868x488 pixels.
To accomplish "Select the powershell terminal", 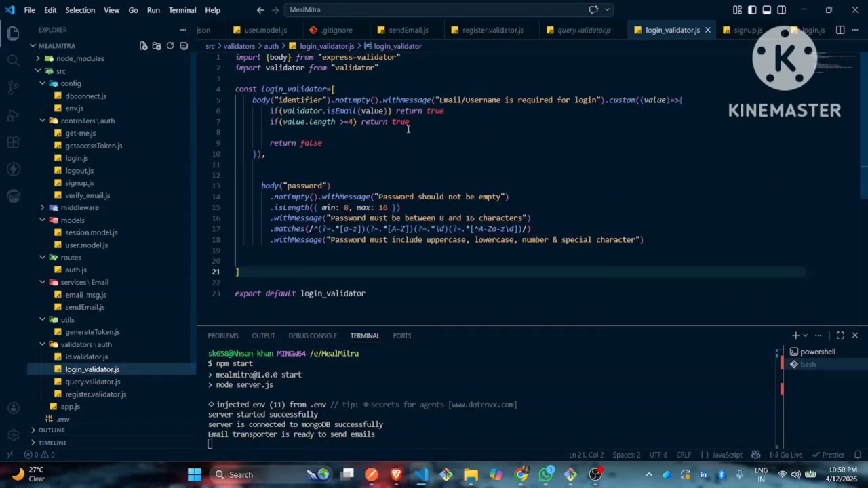I will pyautogui.click(x=817, y=352).
